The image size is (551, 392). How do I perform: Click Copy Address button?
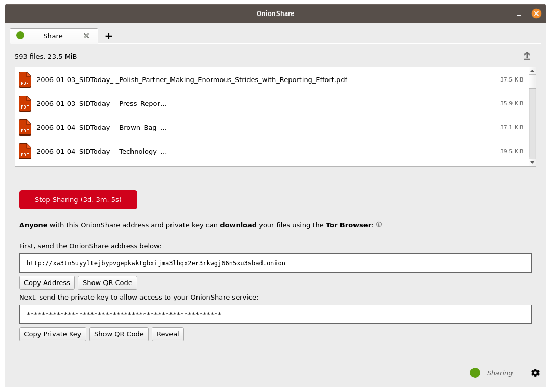pyautogui.click(x=47, y=283)
